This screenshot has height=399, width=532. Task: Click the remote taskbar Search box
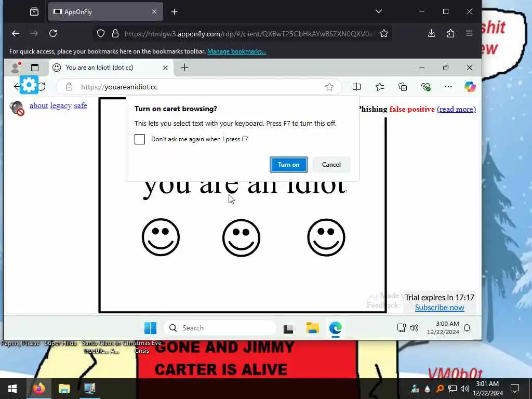pyautogui.click(x=220, y=328)
